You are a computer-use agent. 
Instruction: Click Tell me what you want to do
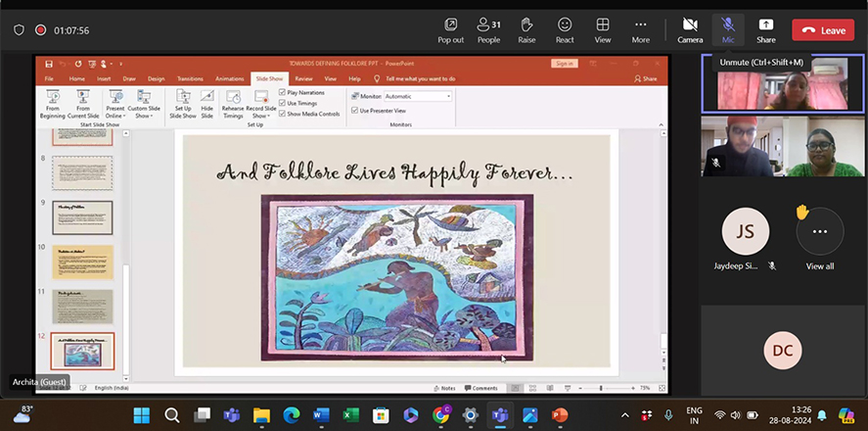[420, 78]
